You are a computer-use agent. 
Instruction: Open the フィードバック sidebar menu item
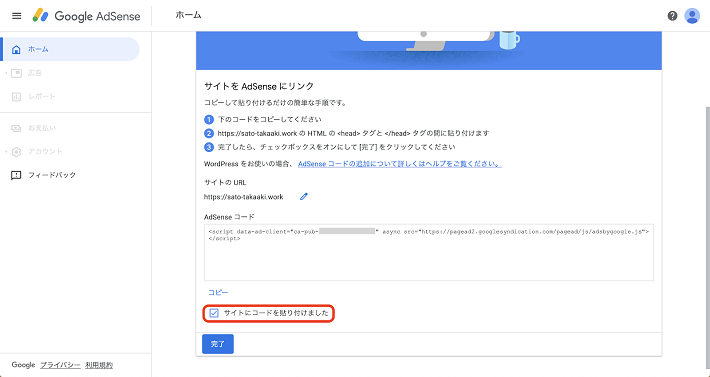coord(70,175)
